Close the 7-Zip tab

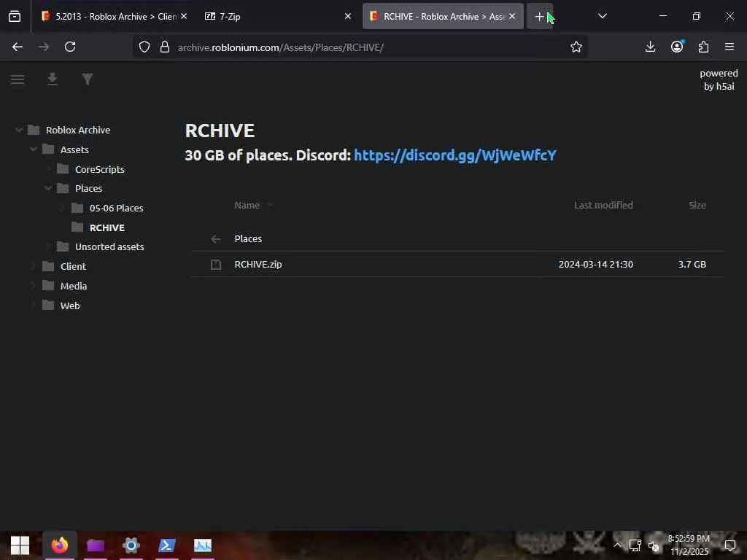coord(348,16)
